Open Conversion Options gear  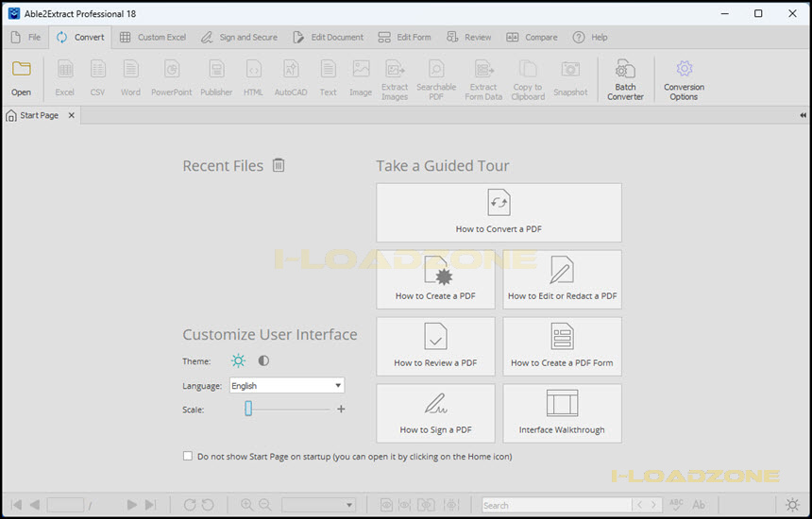pos(685,68)
